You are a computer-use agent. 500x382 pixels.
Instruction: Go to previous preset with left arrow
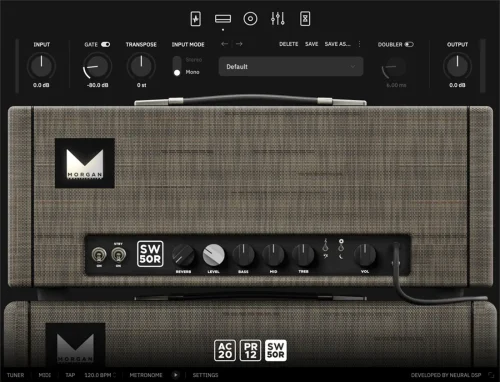(x=224, y=44)
